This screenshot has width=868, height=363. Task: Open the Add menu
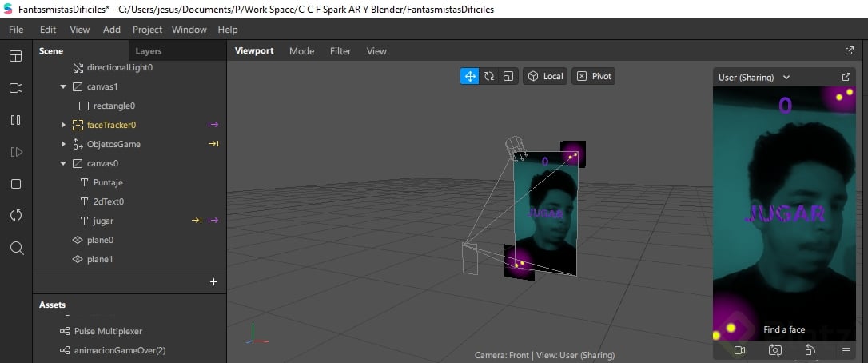112,30
